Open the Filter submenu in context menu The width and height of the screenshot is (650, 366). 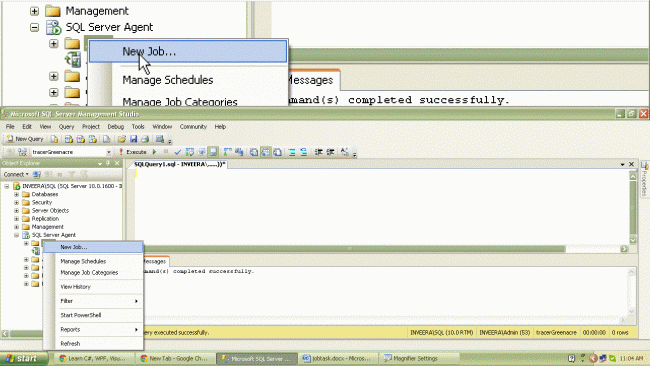[93, 301]
